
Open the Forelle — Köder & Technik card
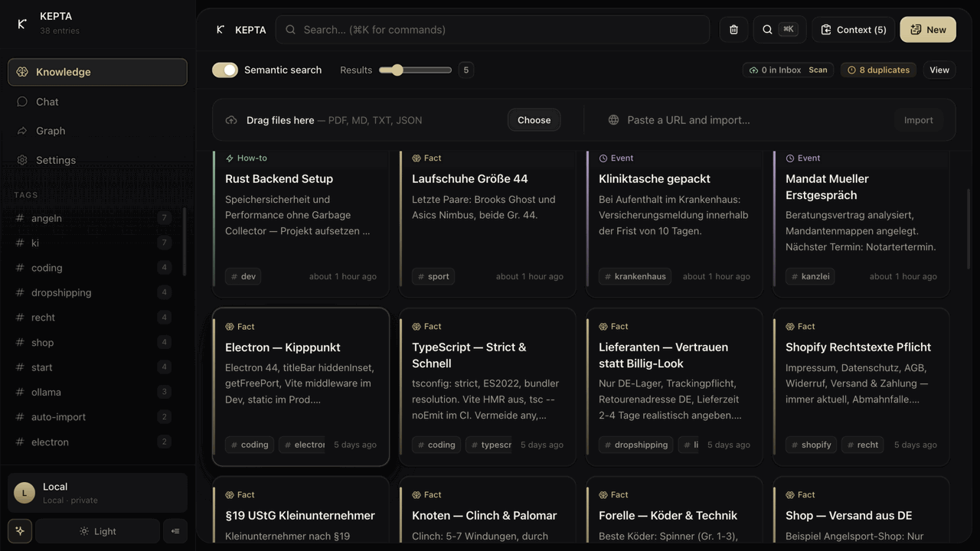pos(675,510)
